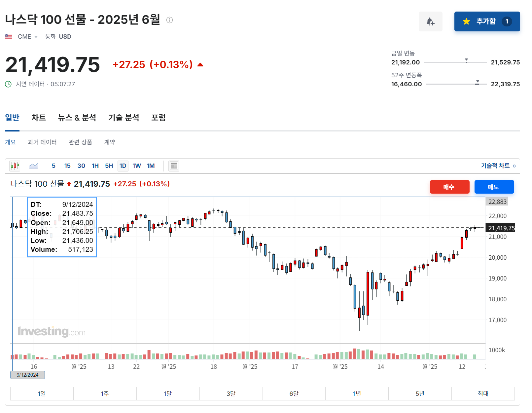Open the news events icon on chart toolbar
This screenshot has width=532, height=413.
tap(174, 166)
